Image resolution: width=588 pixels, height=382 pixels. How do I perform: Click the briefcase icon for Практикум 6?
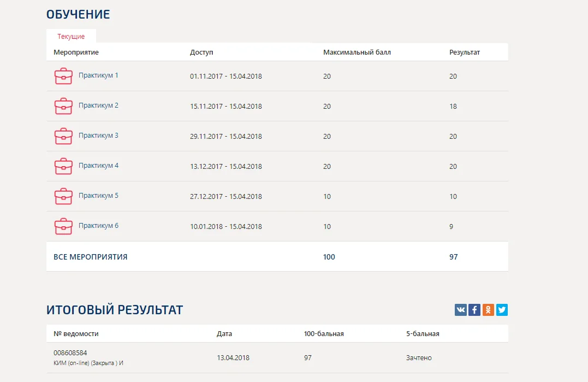(63, 226)
